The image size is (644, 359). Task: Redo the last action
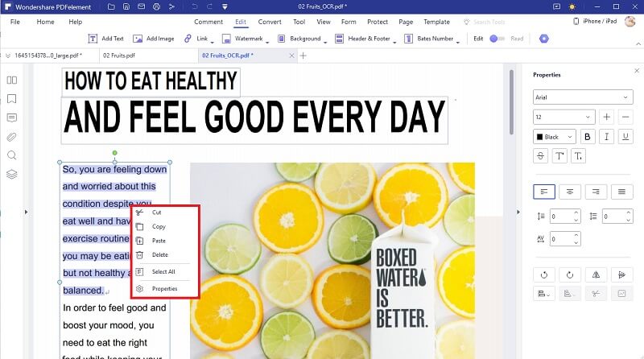pos(209,6)
